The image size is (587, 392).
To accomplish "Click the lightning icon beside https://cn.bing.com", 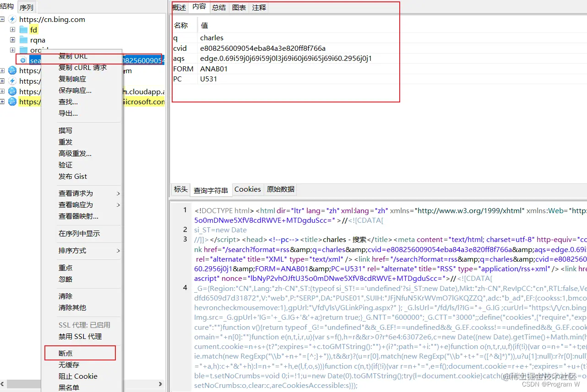I will (12, 19).
